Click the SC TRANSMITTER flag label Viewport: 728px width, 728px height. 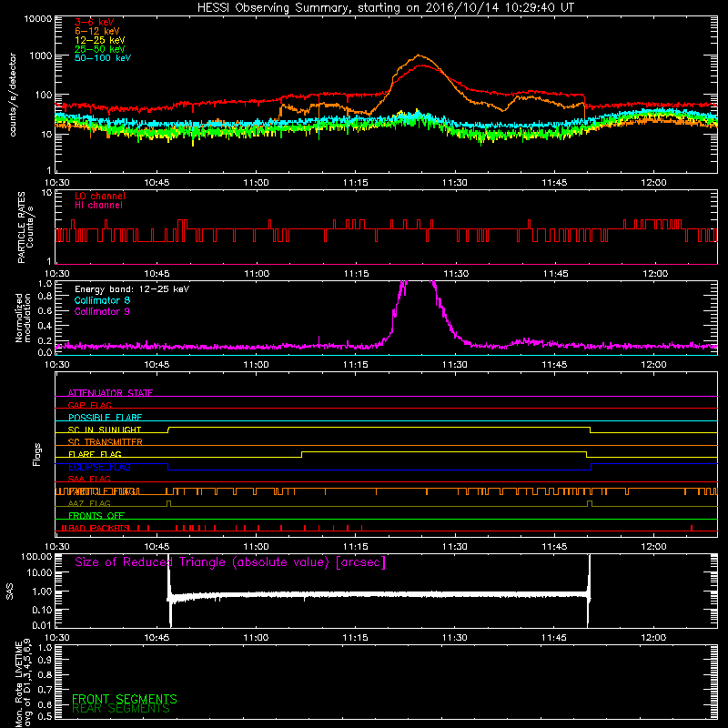coord(106,441)
